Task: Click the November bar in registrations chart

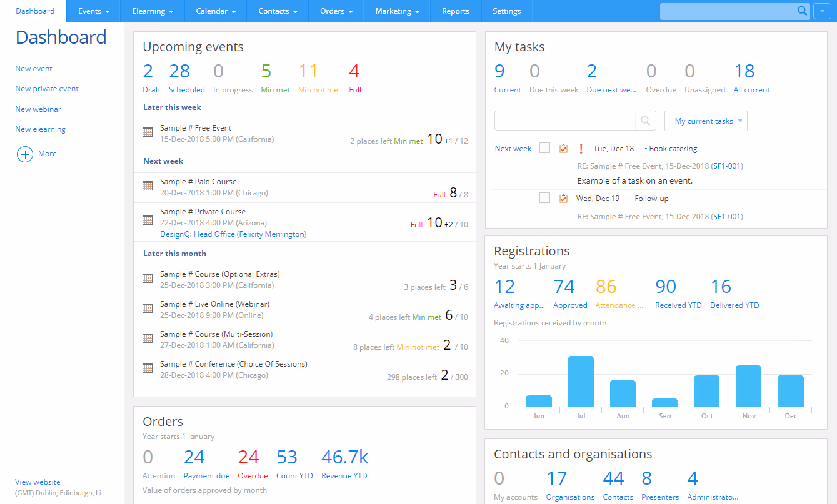Action: tap(748, 386)
